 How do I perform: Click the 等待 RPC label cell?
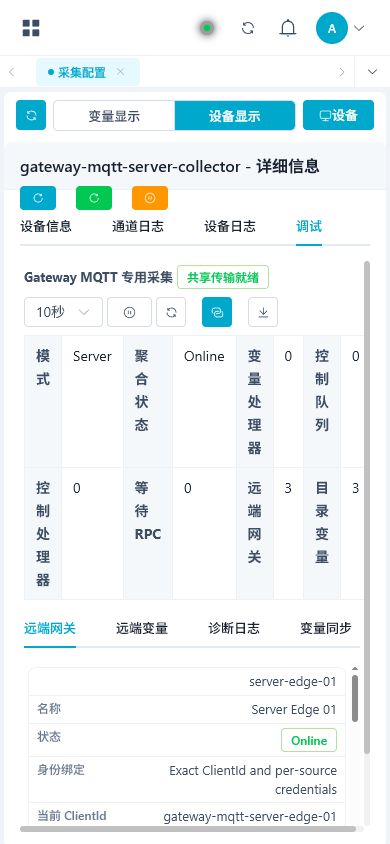[x=148, y=533]
